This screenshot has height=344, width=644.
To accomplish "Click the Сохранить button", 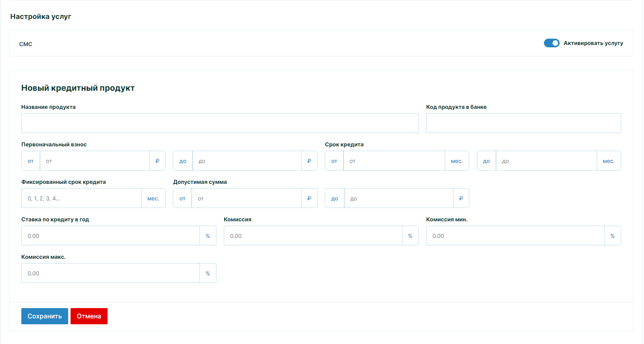I will pyautogui.click(x=45, y=316).
